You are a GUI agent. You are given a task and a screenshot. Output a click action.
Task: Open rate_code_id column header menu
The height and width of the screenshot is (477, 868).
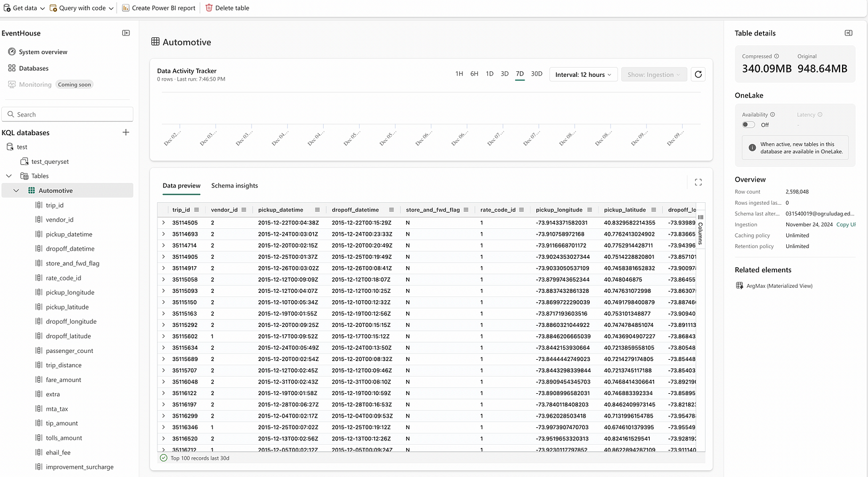pyautogui.click(x=522, y=210)
